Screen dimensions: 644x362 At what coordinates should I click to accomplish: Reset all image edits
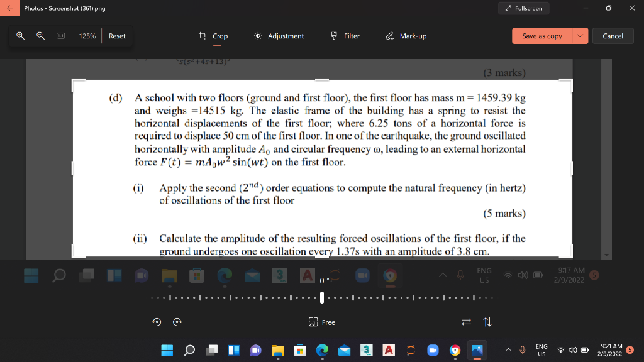pos(117,36)
